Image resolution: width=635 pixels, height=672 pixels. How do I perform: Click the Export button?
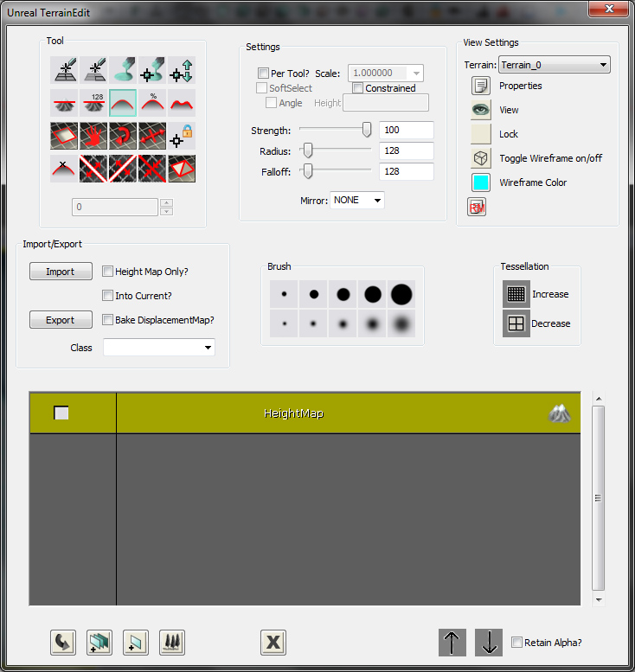tap(61, 320)
